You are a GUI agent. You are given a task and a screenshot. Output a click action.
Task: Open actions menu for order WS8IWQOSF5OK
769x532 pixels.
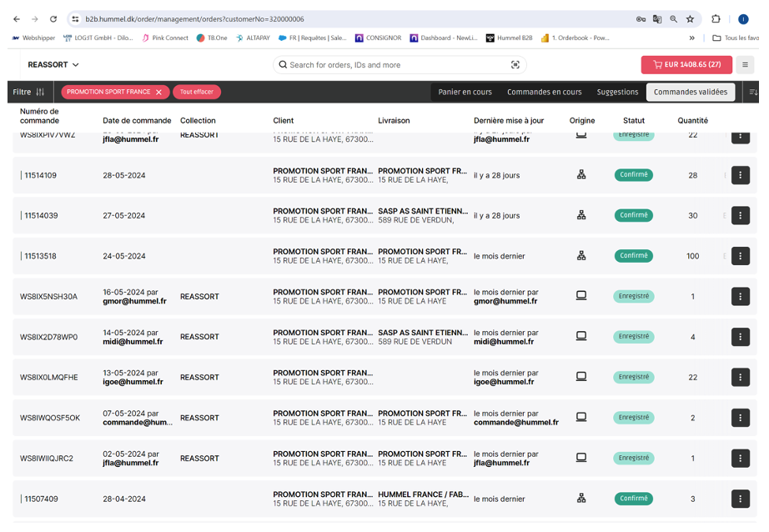(x=741, y=418)
